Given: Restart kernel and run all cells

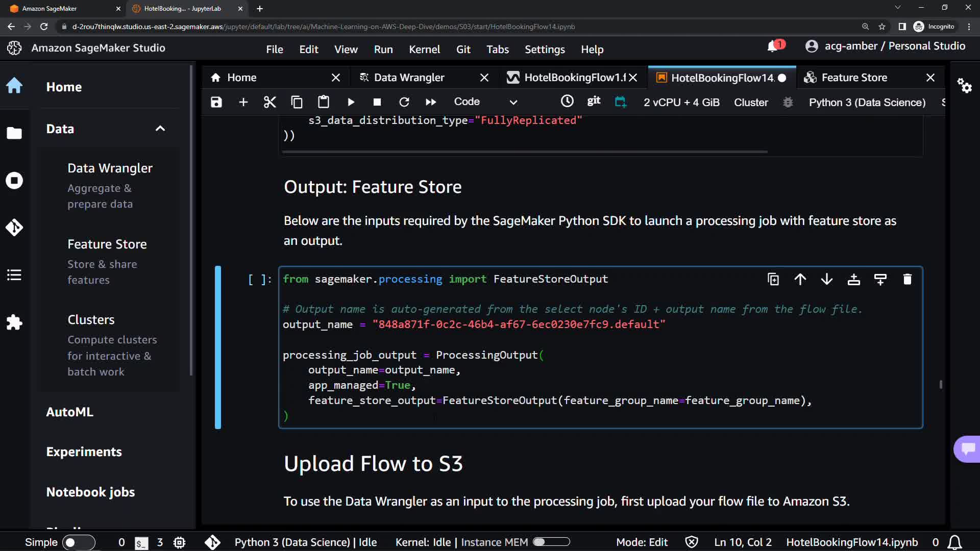Looking at the screenshot, I should (x=430, y=102).
